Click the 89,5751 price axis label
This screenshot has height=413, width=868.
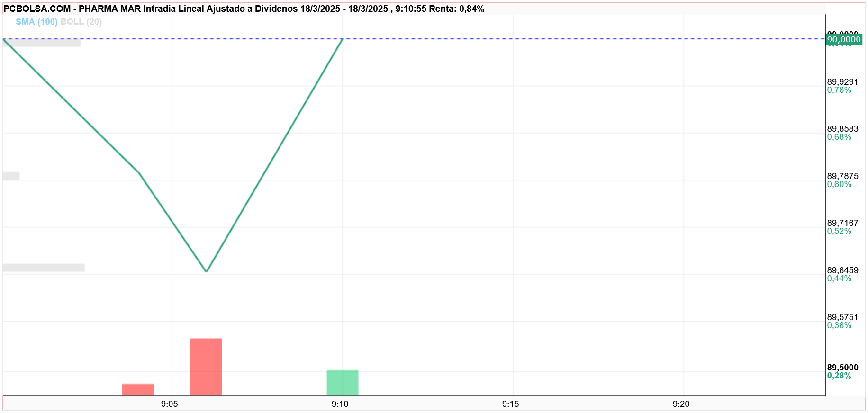pos(842,317)
